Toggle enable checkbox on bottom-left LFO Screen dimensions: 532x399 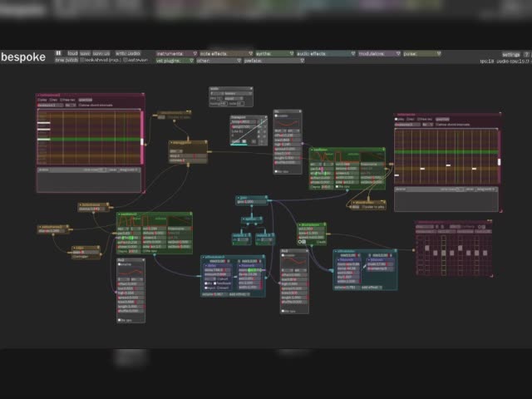point(120,264)
